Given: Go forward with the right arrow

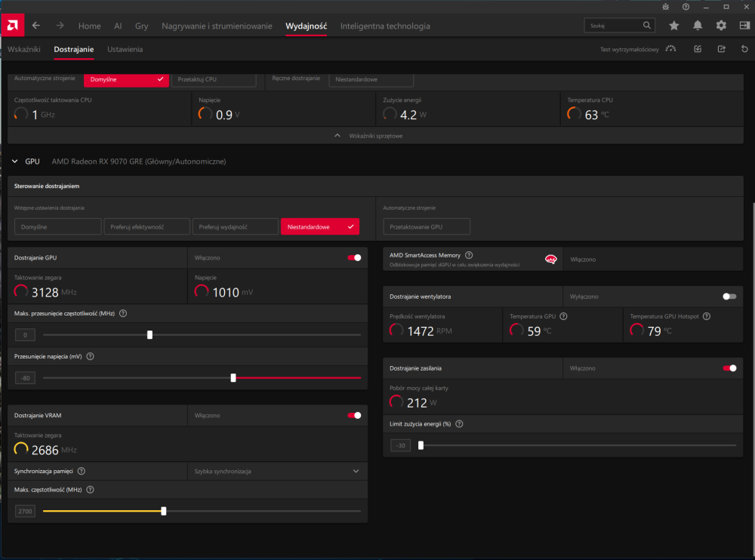Looking at the screenshot, I should pyautogui.click(x=60, y=26).
